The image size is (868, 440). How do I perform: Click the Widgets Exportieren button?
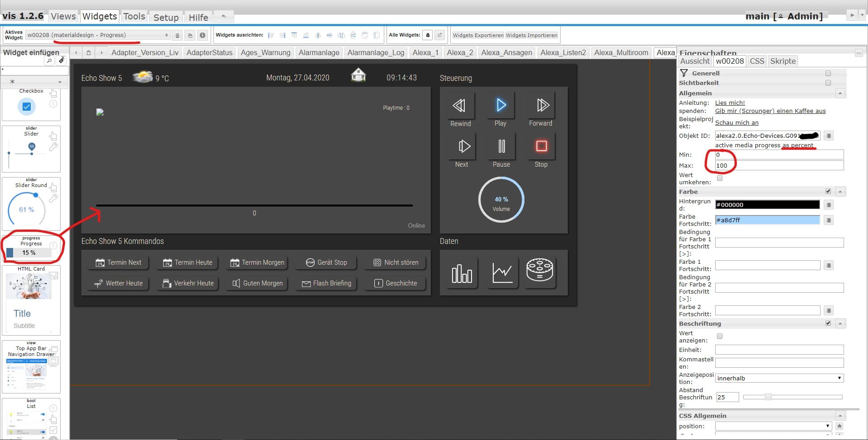pyautogui.click(x=478, y=35)
